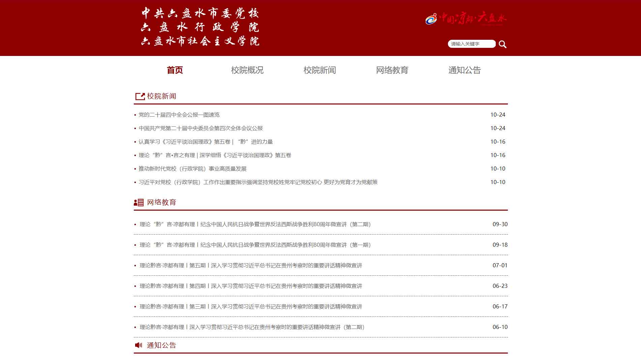
Task: Open 理论黔言·凉都有理 第三期 article
Action: [251, 306]
